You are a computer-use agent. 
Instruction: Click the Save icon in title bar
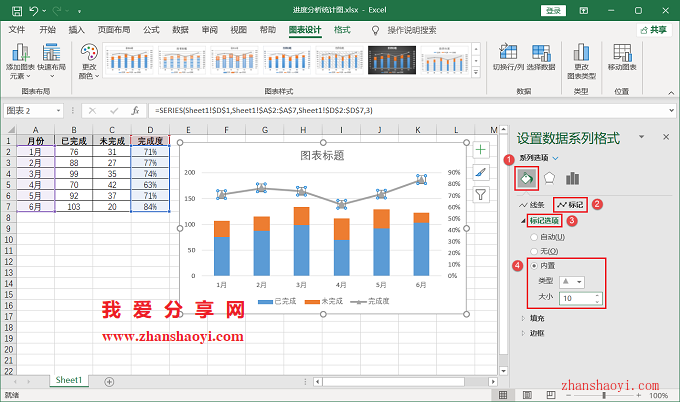click(x=17, y=10)
